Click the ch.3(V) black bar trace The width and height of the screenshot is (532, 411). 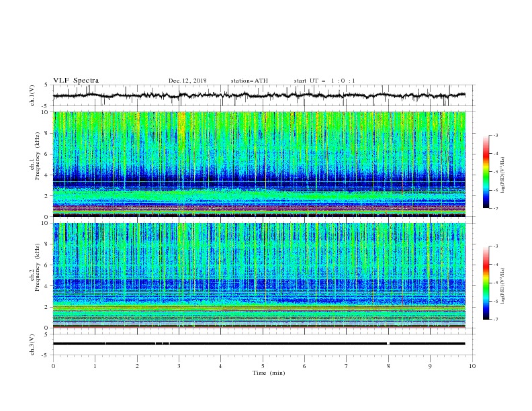[259, 344]
